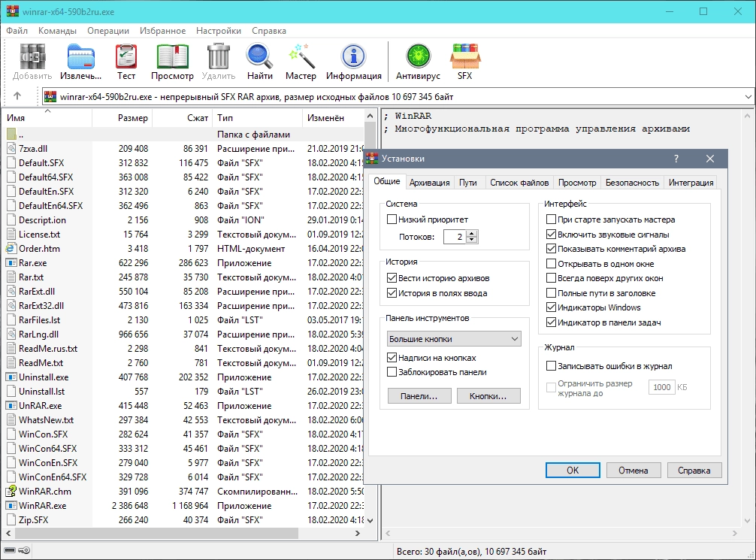
Task: Click the Кнопки... button
Action: 488,396
